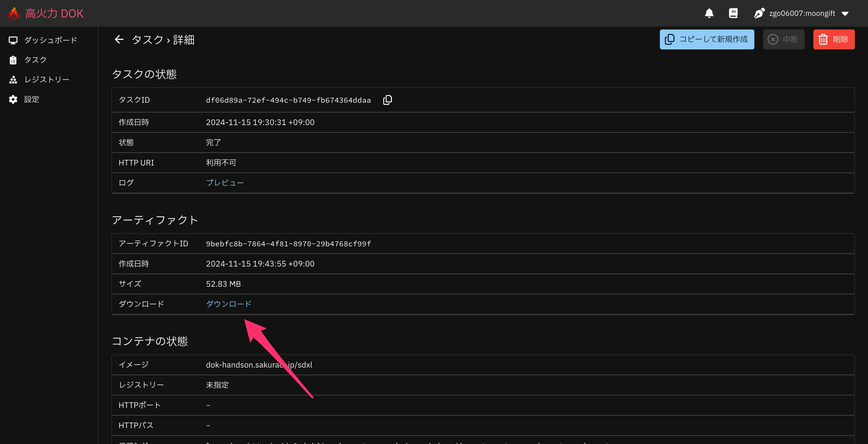Open ダッシュボード from the sidebar
The image size is (868, 444).
51,40
